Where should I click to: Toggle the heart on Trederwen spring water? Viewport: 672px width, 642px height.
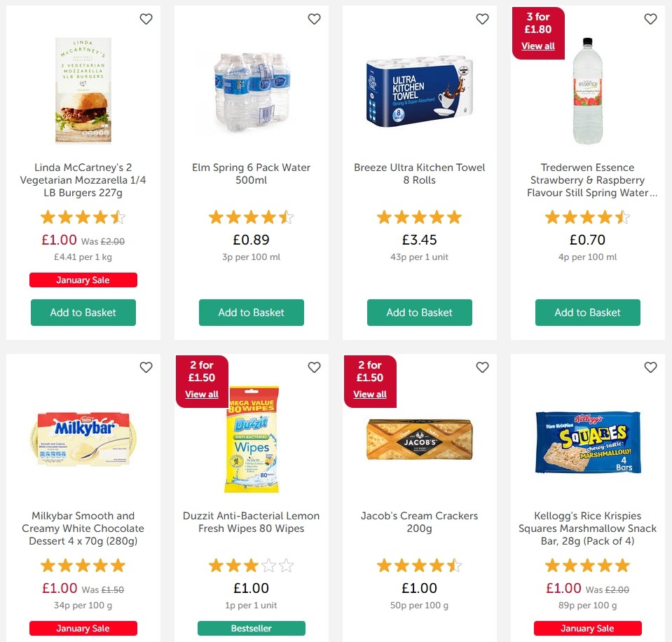tap(650, 19)
